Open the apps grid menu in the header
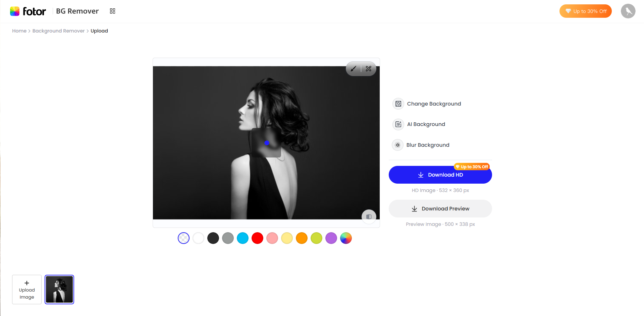This screenshot has width=644, height=316. pyautogui.click(x=112, y=11)
